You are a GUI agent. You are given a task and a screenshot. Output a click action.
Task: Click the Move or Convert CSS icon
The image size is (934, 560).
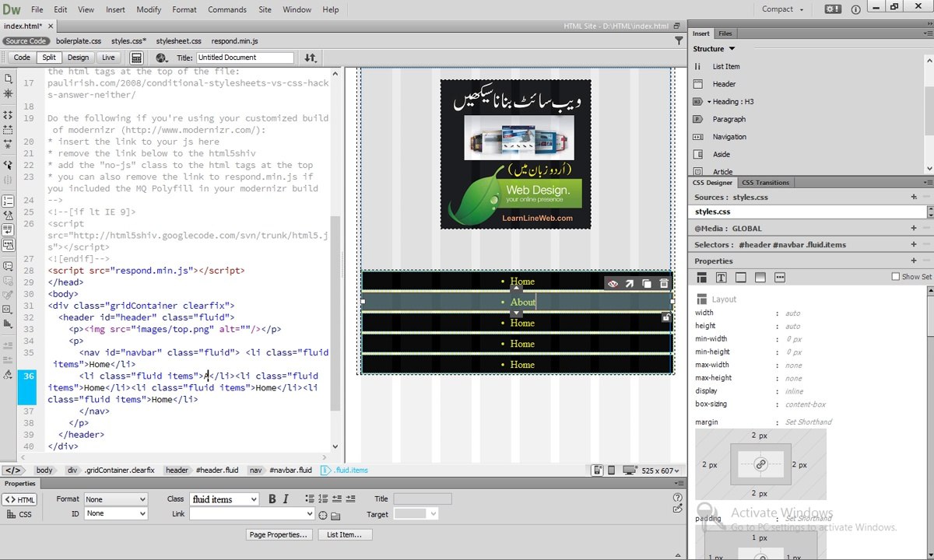coord(8,324)
